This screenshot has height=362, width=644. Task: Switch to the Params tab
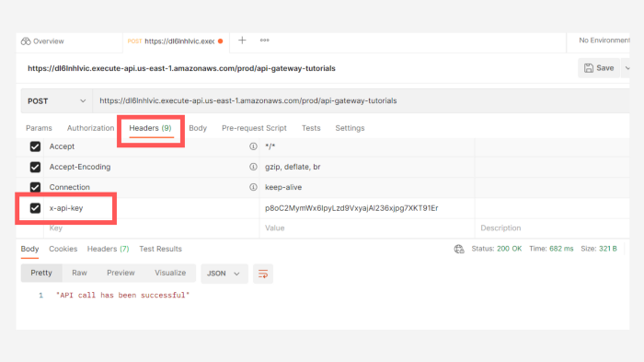(x=39, y=128)
